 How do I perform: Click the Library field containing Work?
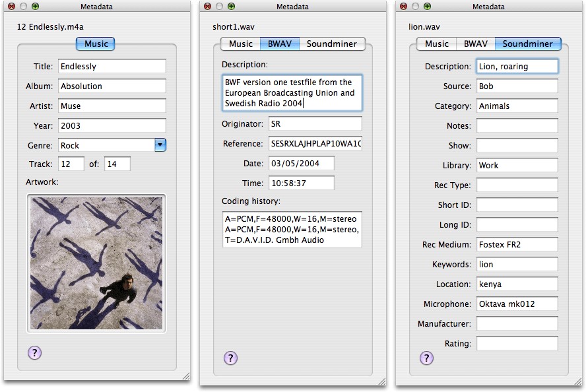point(517,165)
